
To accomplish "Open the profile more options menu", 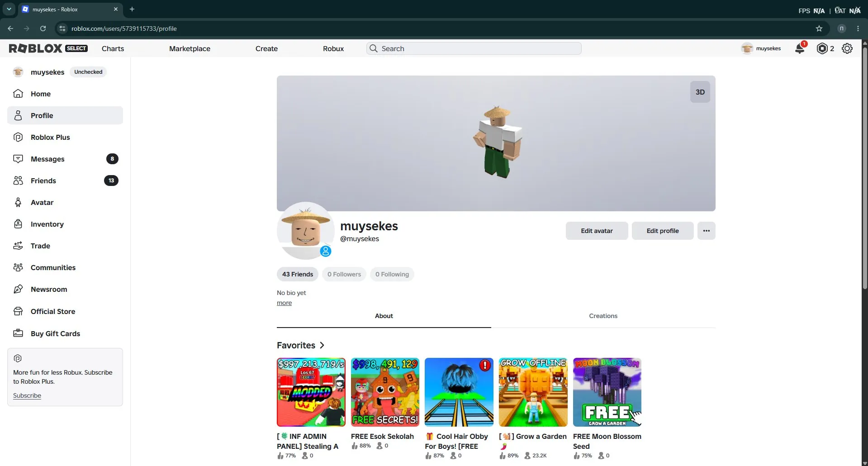I will tap(707, 231).
